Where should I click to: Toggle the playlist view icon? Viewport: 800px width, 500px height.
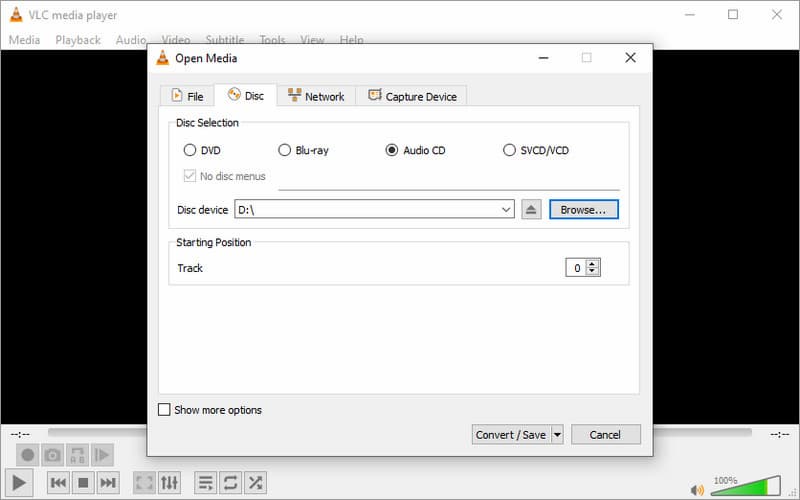pyautogui.click(x=206, y=482)
